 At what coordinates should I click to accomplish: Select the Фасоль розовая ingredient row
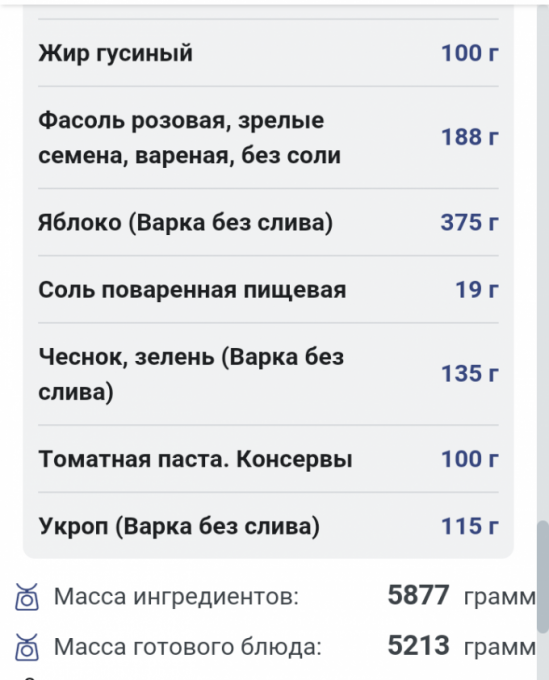coord(268,137)
